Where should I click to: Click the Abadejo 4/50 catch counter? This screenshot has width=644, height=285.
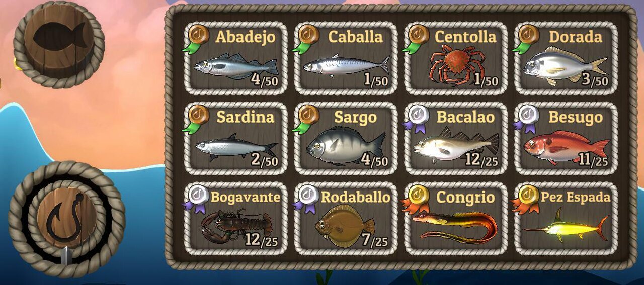coord(265,80)
